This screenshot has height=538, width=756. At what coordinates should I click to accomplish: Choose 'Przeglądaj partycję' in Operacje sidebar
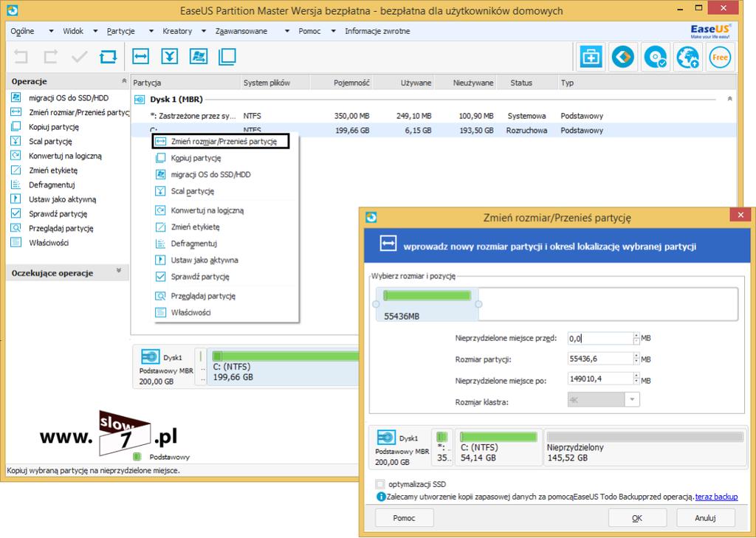61,228
